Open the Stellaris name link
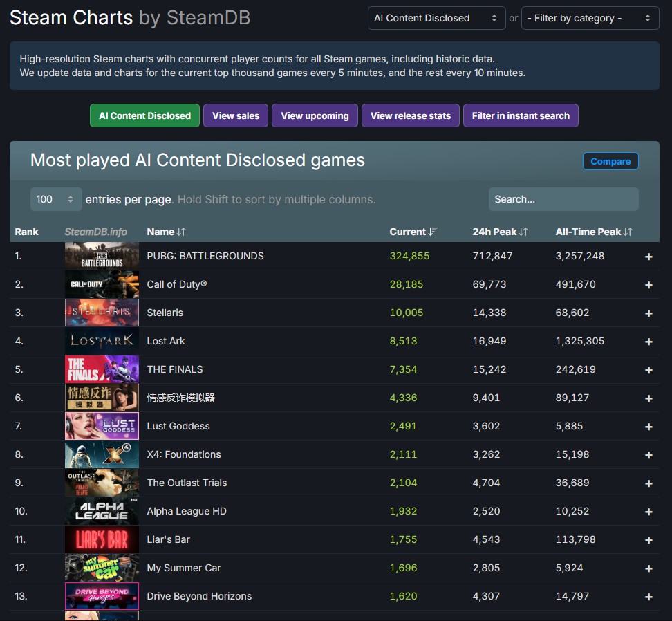 coord(165,313)
